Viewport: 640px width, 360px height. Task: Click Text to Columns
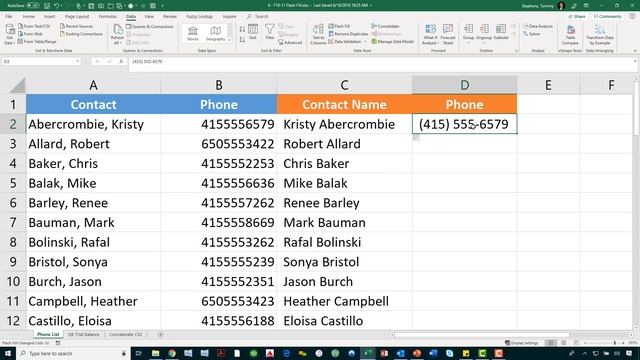(x=318, y=34)
